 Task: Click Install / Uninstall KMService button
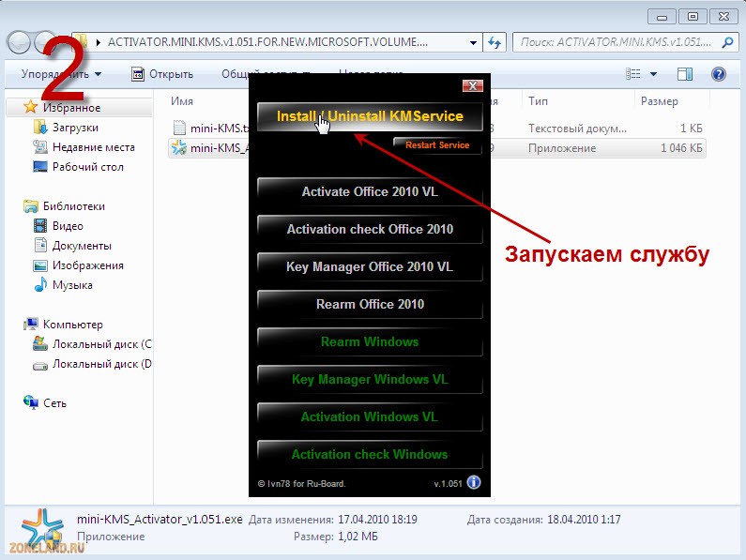(370, 116)
